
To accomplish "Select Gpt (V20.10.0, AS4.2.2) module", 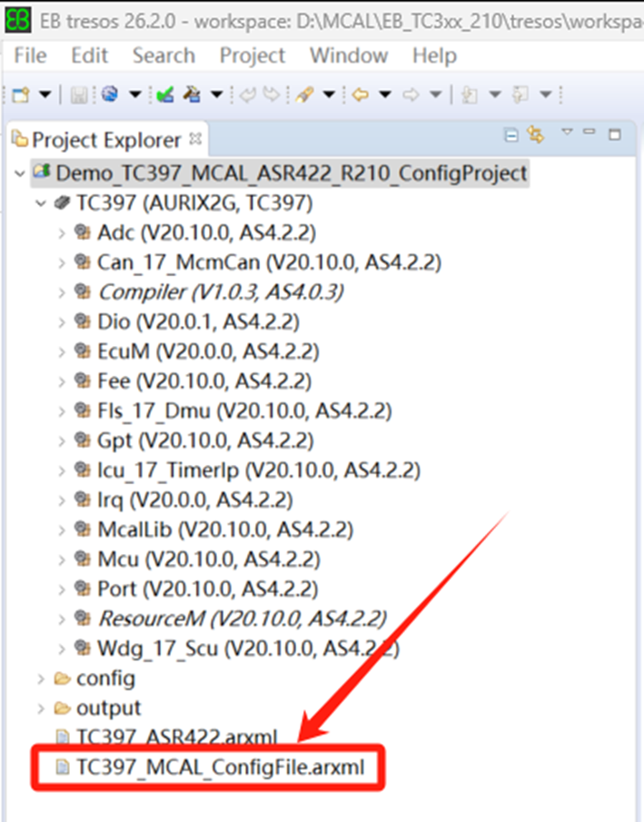I will coord(205,441).
